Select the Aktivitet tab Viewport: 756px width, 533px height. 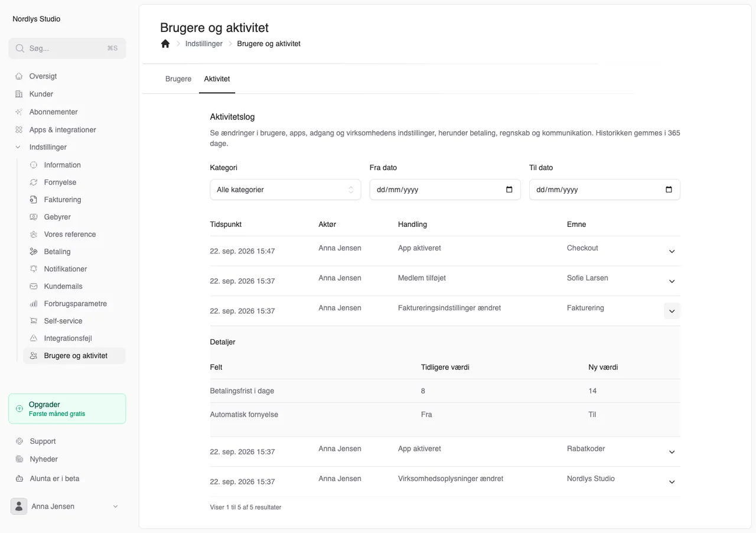(217, 79)
